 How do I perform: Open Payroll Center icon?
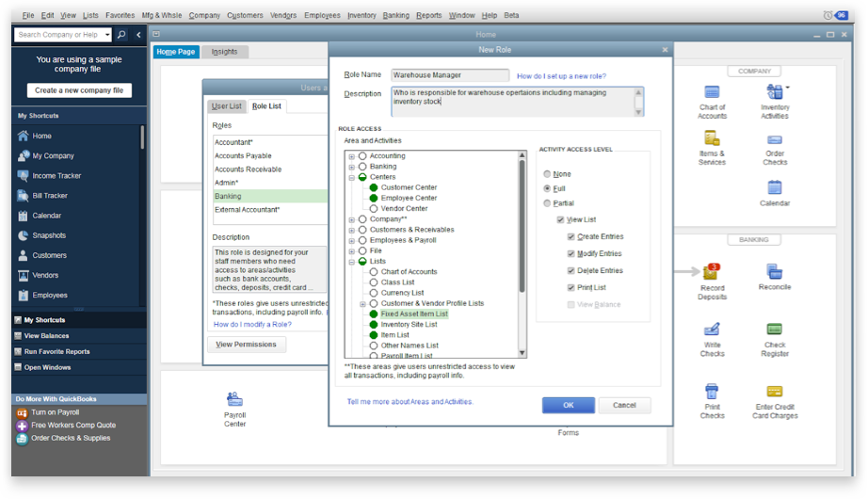234,399
